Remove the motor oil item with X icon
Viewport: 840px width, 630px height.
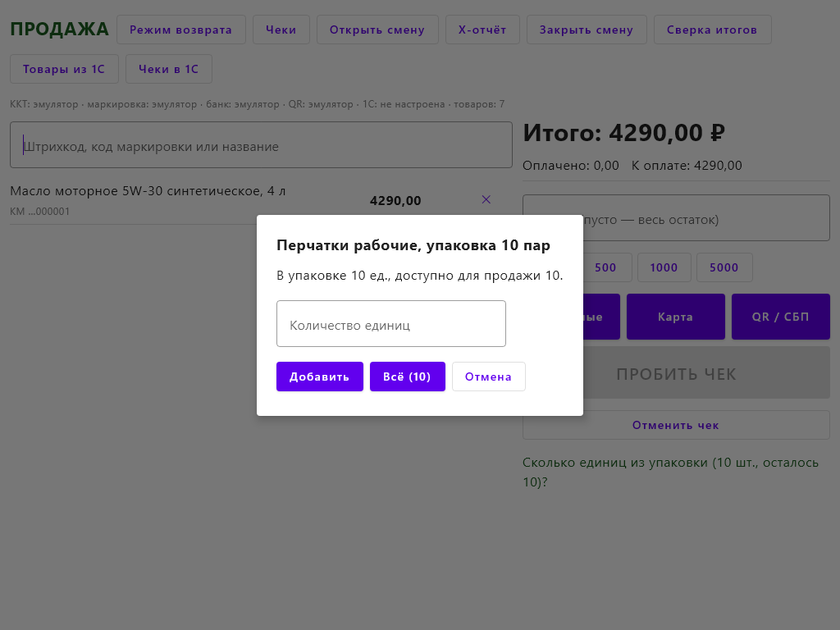pyautogui.click(x=486, y=199)
